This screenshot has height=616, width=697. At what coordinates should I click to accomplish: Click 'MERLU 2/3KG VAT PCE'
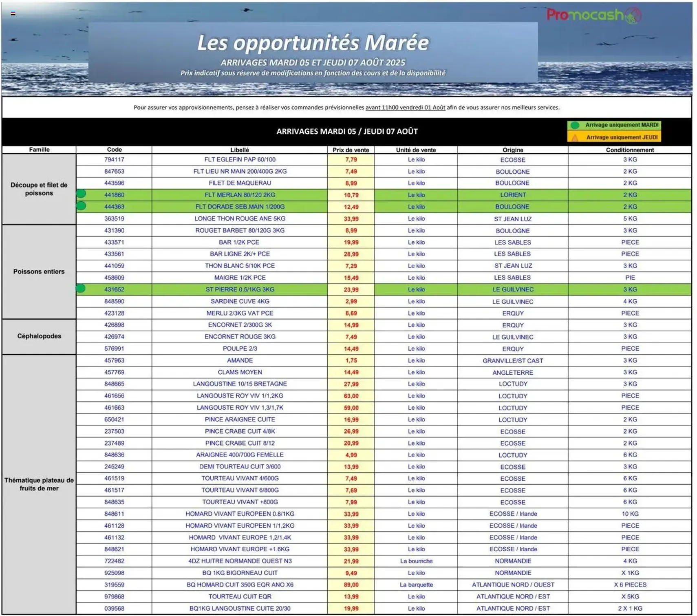click(x=240, y=313)
